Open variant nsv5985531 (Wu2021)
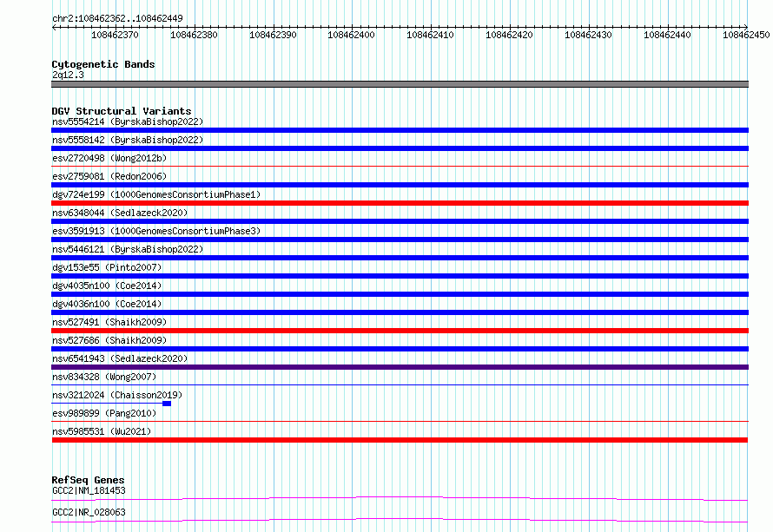 102,431
